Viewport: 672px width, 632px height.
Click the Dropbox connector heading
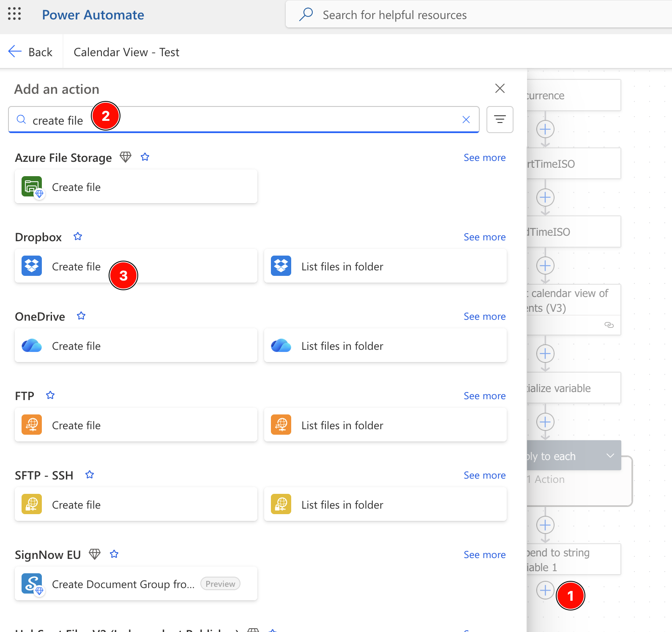38,237
